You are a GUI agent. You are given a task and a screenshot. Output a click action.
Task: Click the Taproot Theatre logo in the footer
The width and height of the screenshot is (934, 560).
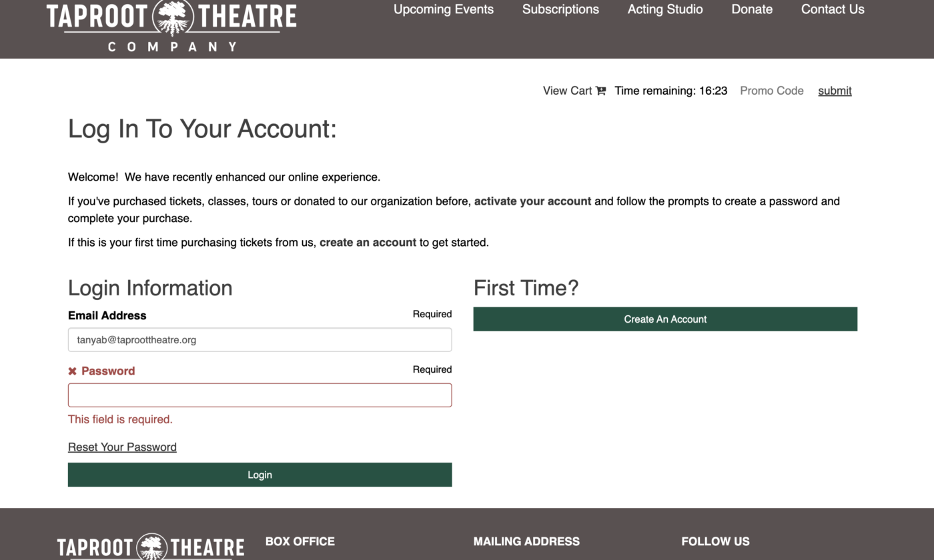pyautogui.click(x=151, y=547)
